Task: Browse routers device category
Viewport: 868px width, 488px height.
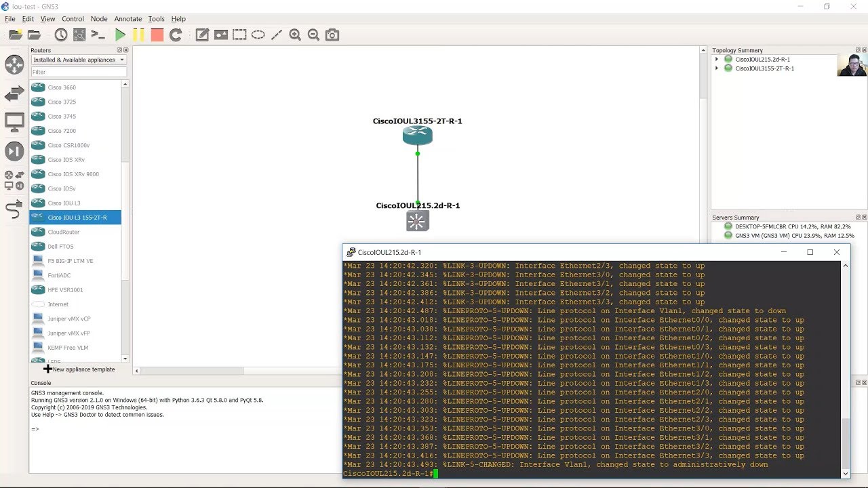Action: coord(14,64)
